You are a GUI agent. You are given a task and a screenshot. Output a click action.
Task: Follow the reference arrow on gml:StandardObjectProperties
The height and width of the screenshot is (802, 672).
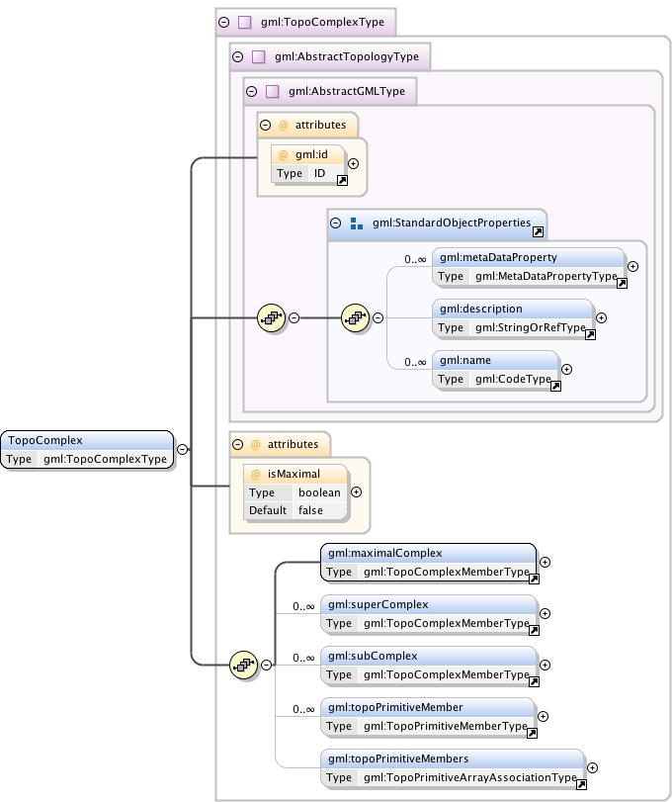click(539, 232)
